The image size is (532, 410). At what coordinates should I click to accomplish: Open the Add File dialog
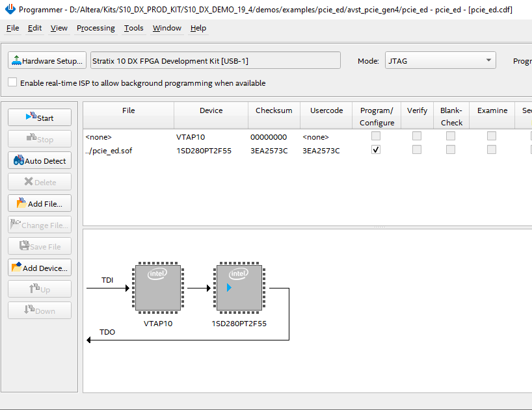pos(40,203)
